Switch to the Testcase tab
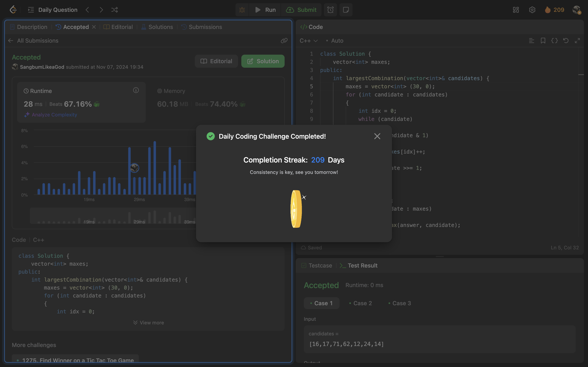 click(x=317, y=265)
